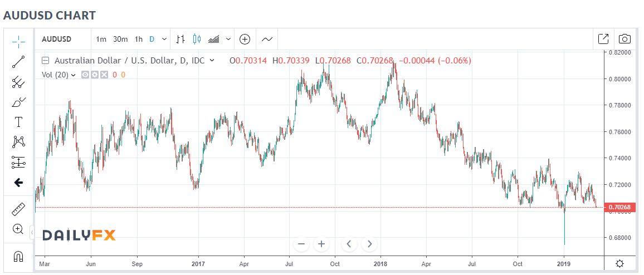This screenshot has height=275, width=644.
Task: Select the trend line drawing tool
Action: point(18,62)
